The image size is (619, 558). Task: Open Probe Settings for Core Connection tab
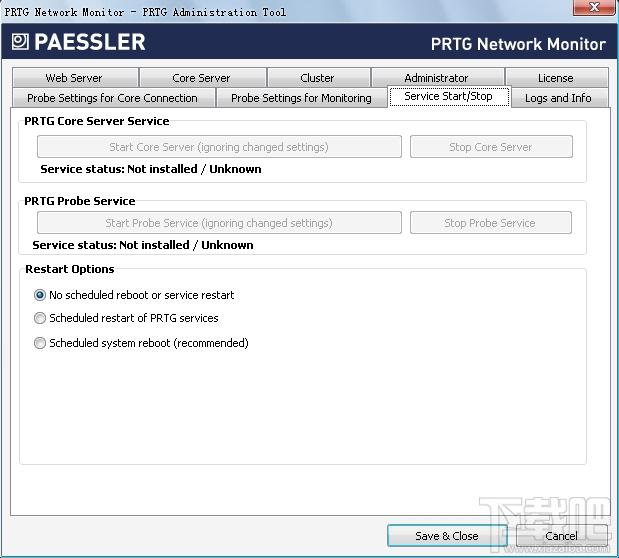112,98
